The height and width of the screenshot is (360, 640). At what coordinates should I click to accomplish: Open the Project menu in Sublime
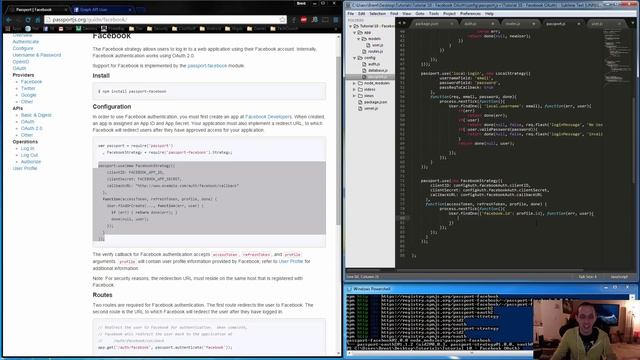pos(449,13)
